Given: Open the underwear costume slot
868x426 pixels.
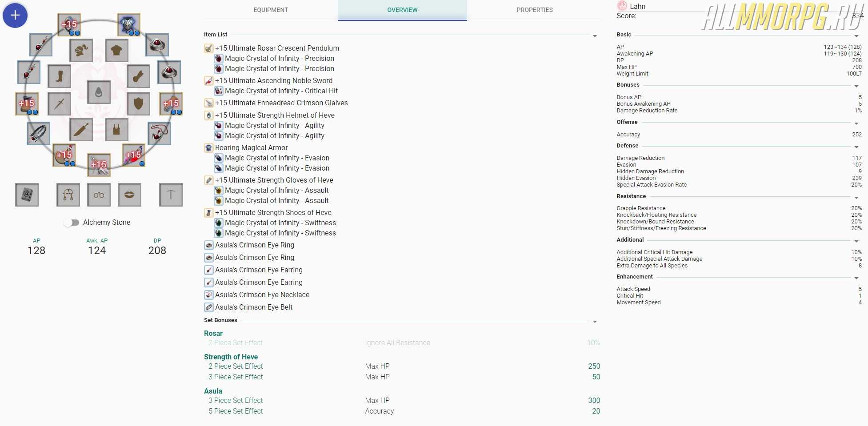Looking at the screenshot, I should pyautogui.click(x=117, y=130).
